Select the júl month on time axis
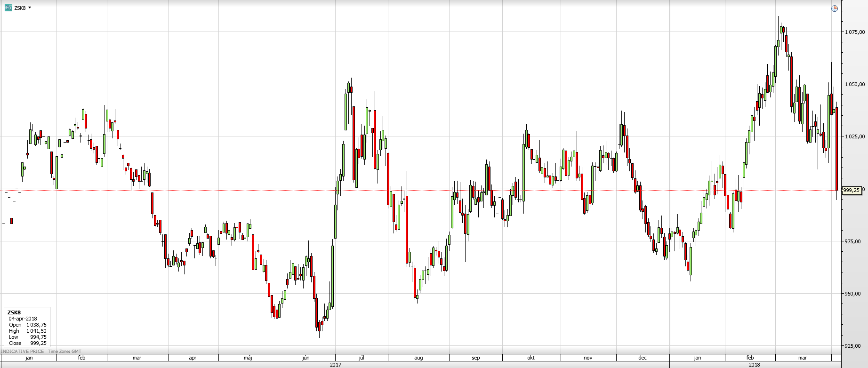 pos(362,358)
